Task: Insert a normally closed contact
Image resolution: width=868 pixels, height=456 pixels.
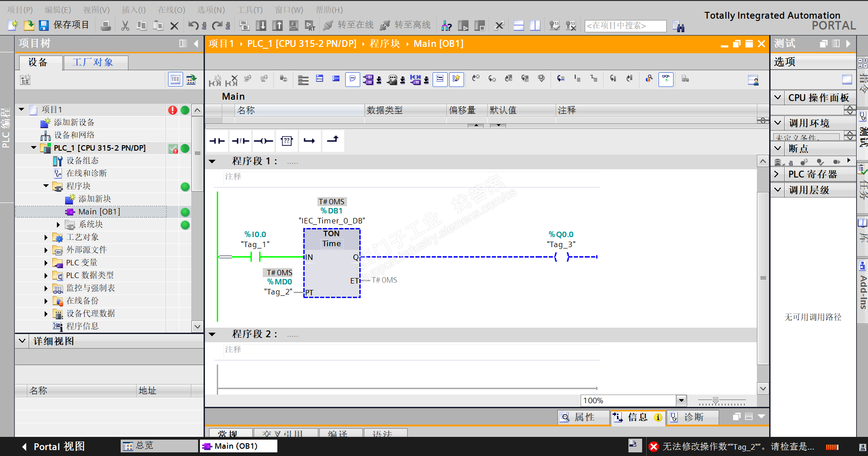Action: 240,141
